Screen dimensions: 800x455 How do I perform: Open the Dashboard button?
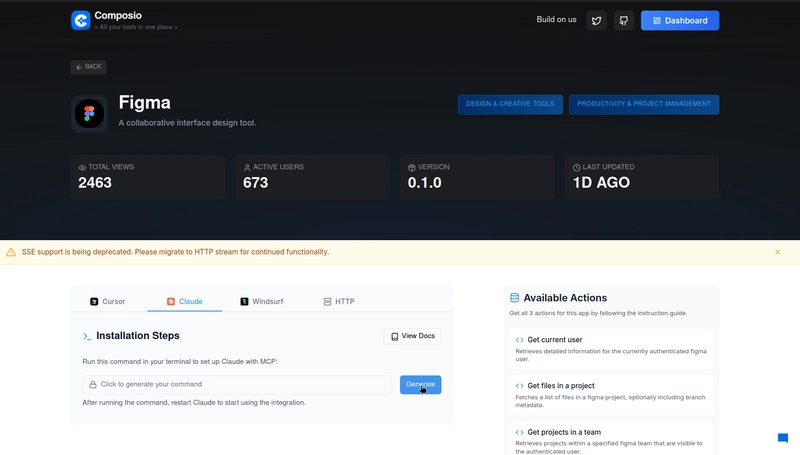click(x=680, y=20)
